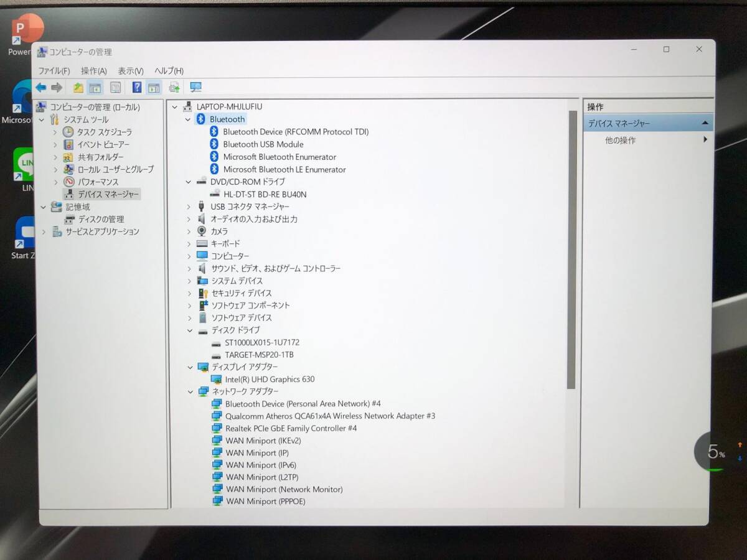The height and width of the screenshot is (560, 747).
Task: Select Bluetooth USB Module device
Action: [x=263, y=144]
